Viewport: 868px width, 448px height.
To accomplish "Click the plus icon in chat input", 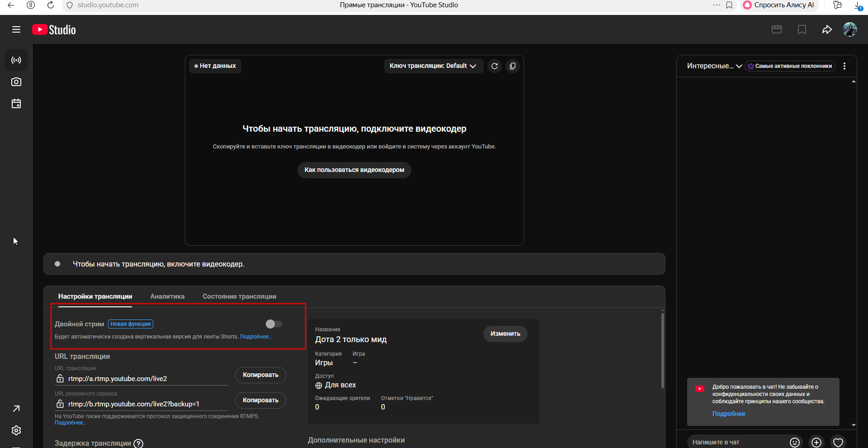I will tap(816, 442).
